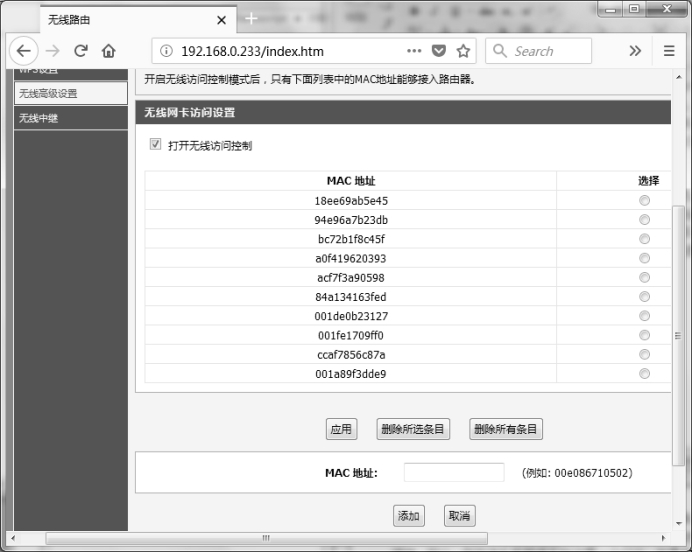
Task: Click the 应用 button
Action: [341, 429]
